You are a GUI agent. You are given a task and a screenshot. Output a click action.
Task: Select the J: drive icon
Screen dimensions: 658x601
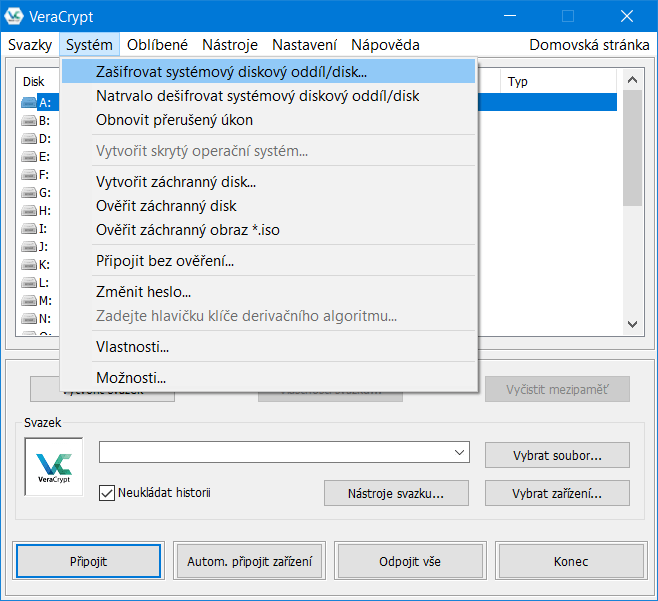click(29, 247)
